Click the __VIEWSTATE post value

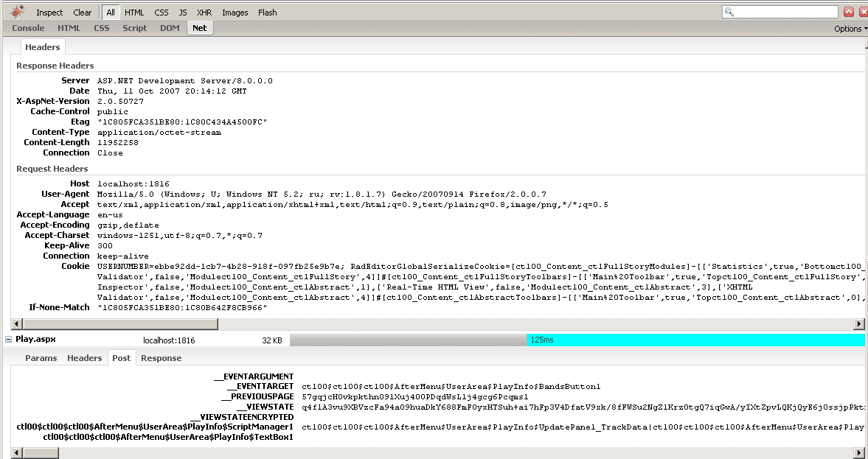[x=583, y=407]
